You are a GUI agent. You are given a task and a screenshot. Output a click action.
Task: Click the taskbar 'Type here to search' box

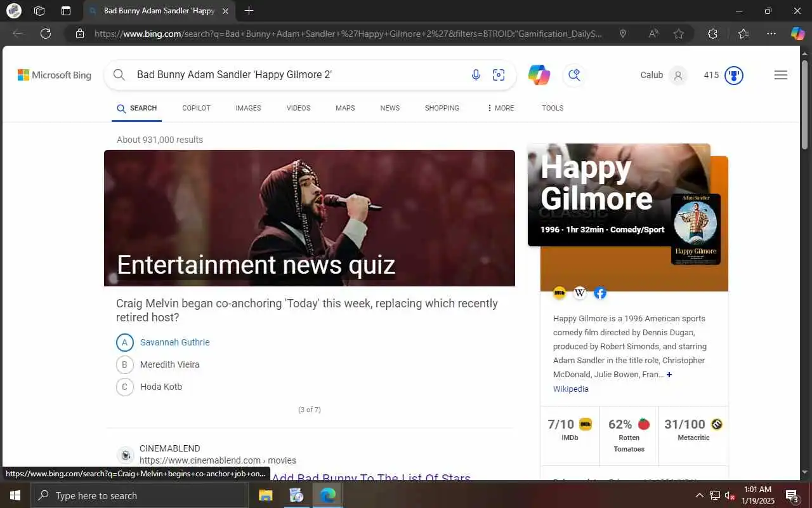pos(140,495)
